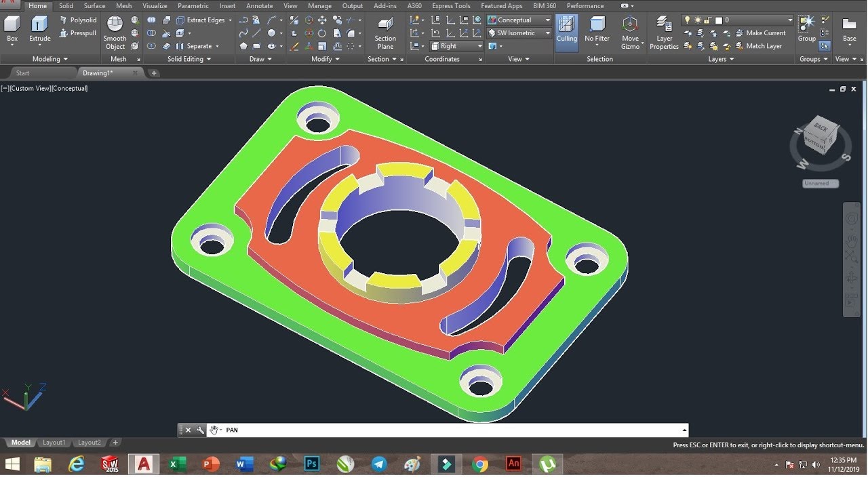The image size is (868, 488).
Task: Click the Smooth Object mesh tool
Action: (x=115, y=33)
